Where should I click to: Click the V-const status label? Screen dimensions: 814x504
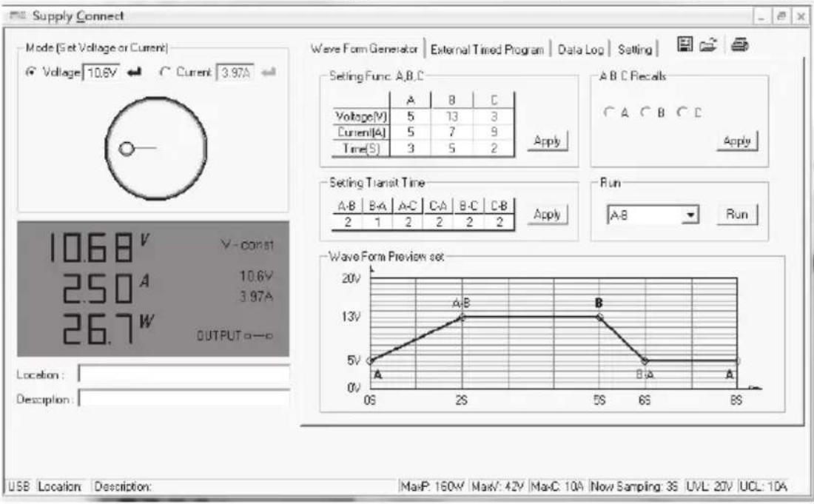tap(247, 244)
